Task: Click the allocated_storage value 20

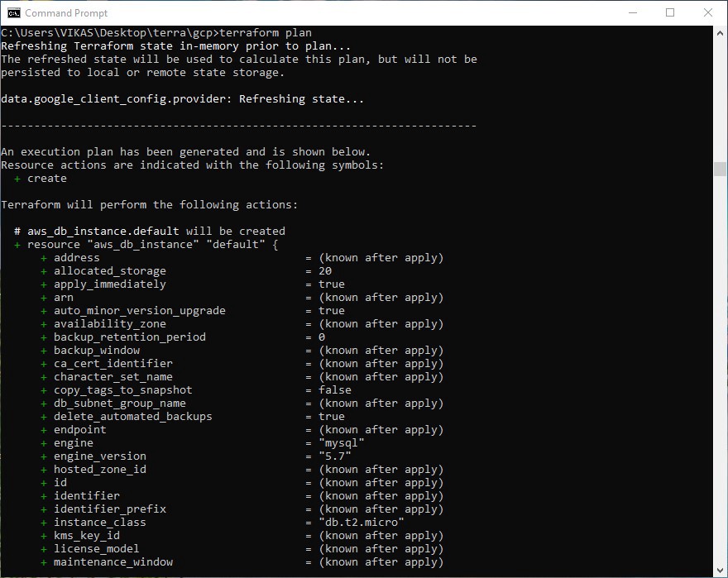Action: coord(325,270)
